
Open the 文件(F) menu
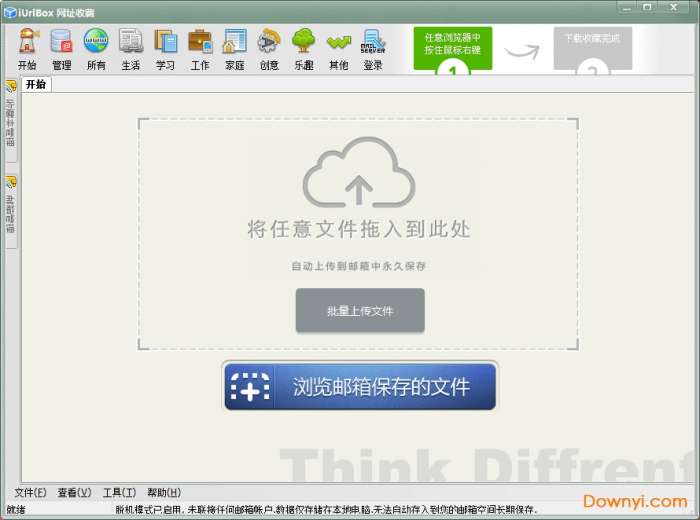pyautogui.click(x=30, y=492)
